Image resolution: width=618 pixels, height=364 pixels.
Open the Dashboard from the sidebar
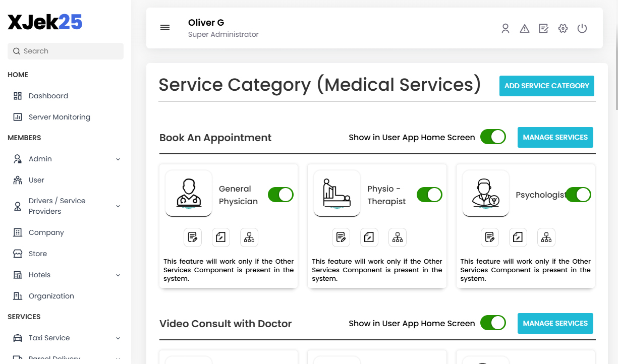point(48,96)
